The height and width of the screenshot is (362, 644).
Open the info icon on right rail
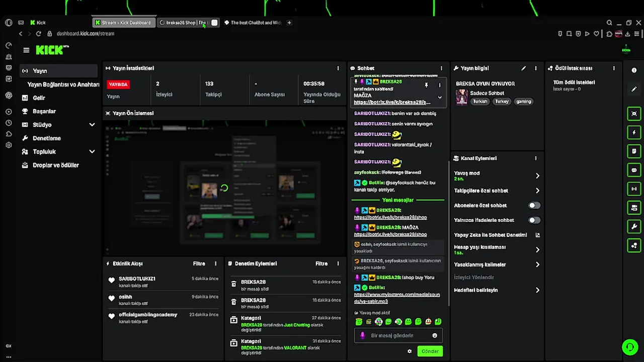tap(634, 70)
